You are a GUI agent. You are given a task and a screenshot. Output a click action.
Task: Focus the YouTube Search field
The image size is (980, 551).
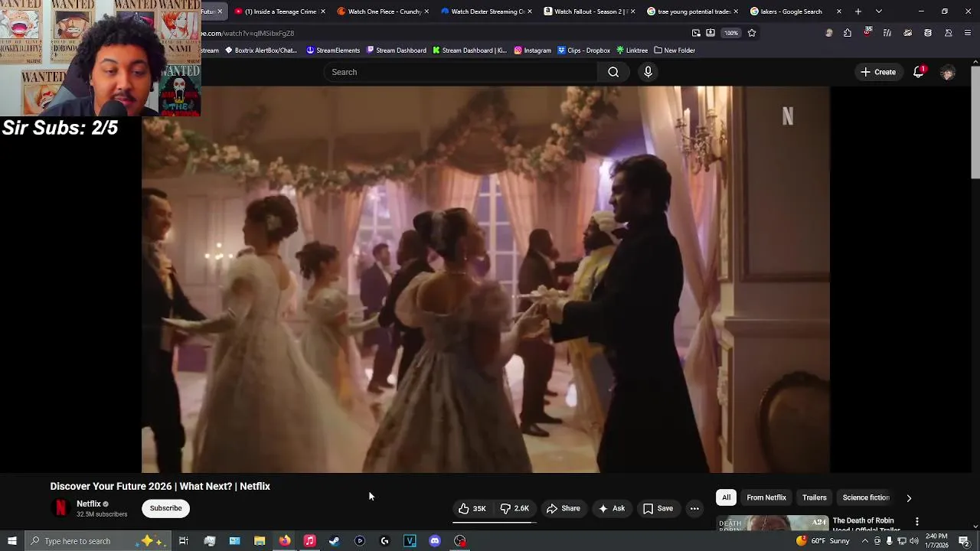coord(461,72)
